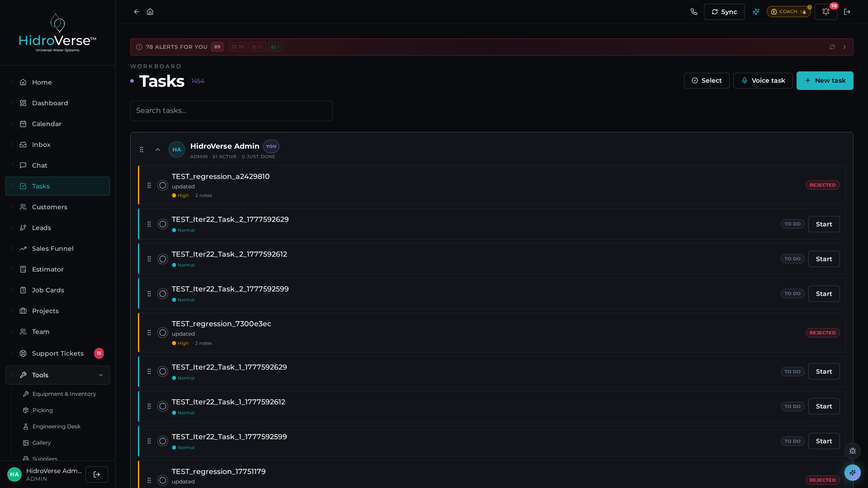The height and width of the screenshot is (488, 868).
Task: Open the phone dialer icon
Action: (694, 12)
